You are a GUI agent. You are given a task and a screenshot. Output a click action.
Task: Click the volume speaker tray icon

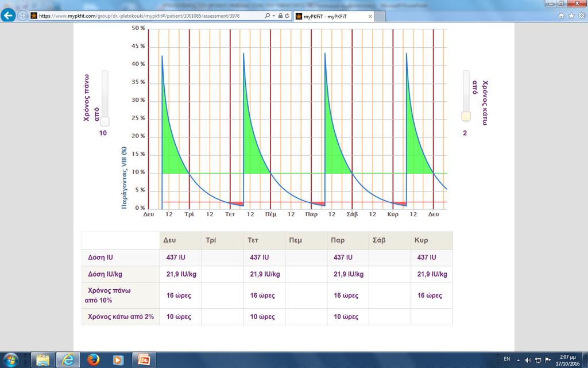(528, 360)
